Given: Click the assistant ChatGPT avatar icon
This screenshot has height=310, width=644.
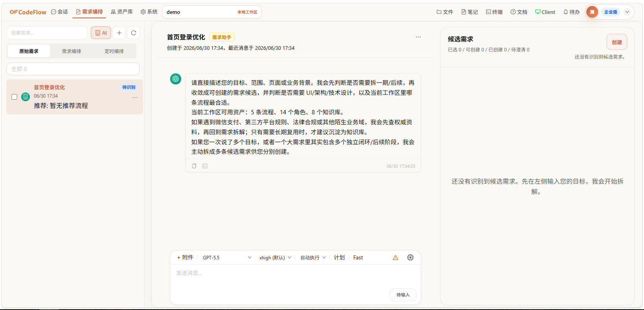Looking at the screenshot, I should (x=176, y=79).
